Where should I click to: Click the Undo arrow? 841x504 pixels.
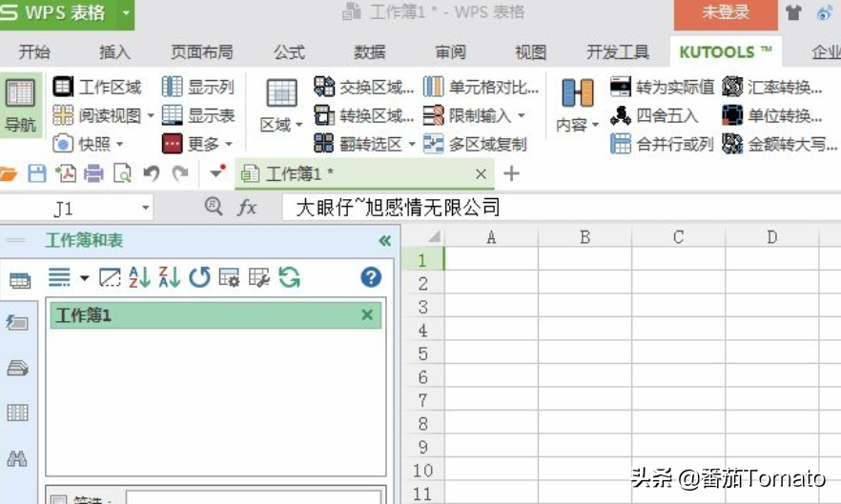[152, 173]
